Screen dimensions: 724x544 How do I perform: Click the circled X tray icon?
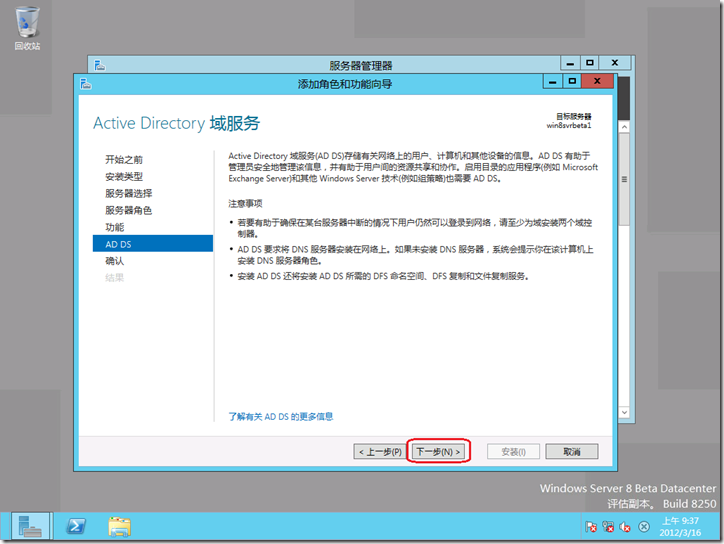[644, 527]
